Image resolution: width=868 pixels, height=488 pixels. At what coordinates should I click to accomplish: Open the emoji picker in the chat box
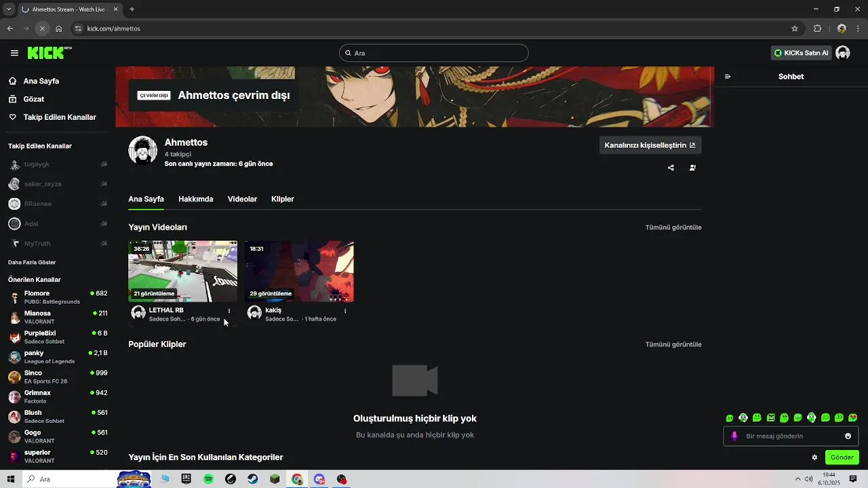848,436
